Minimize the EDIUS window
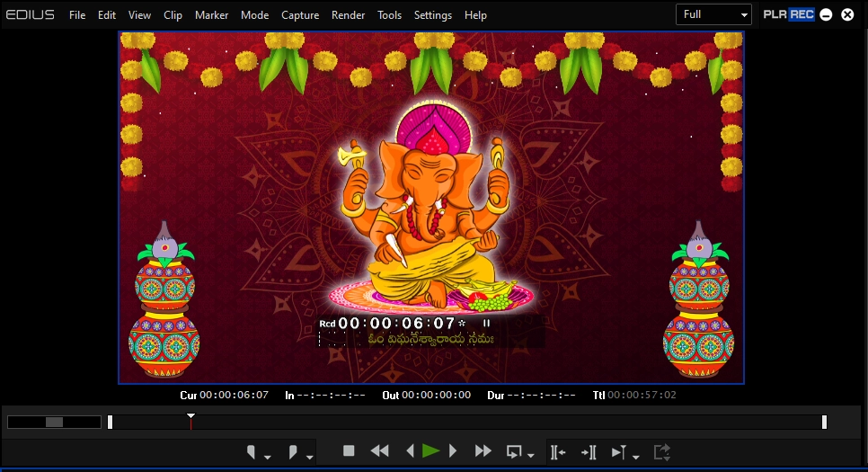Image resolution: width=868 pixels, height=472 pixels. point(826,15)
